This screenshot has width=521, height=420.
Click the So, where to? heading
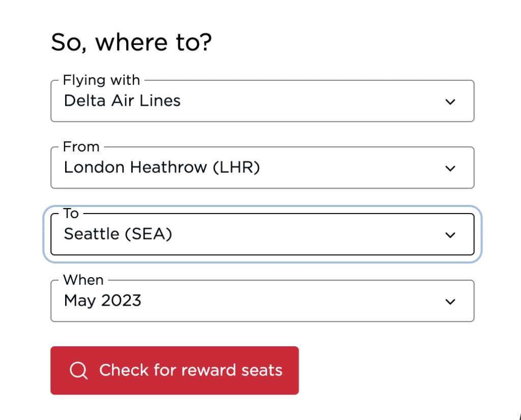[x=131, y=43]
